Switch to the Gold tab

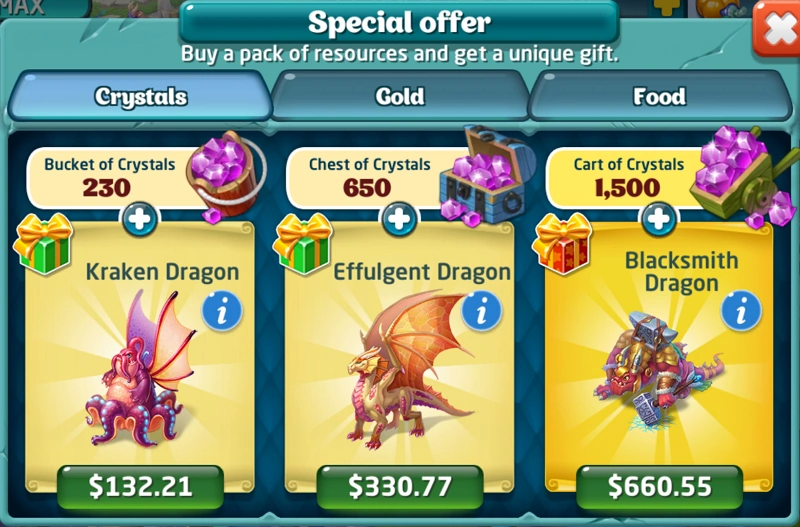click(x=400, y=96)
